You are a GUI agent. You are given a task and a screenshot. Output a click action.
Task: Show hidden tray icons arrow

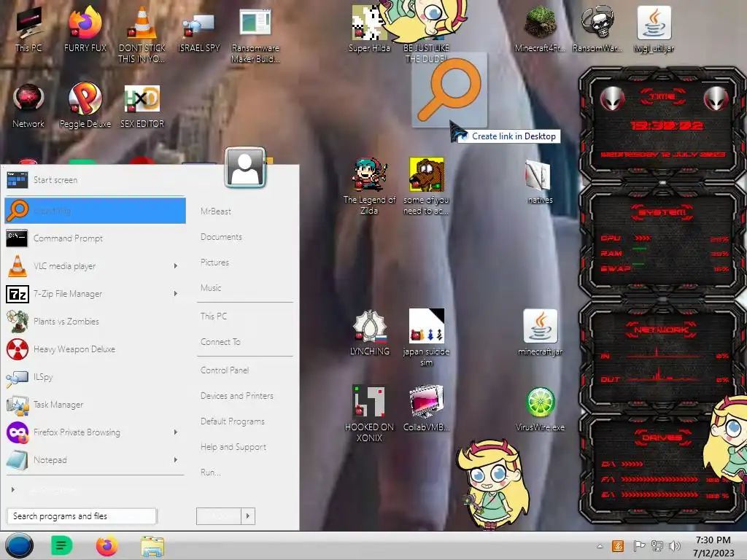click(x=600, y=546)
